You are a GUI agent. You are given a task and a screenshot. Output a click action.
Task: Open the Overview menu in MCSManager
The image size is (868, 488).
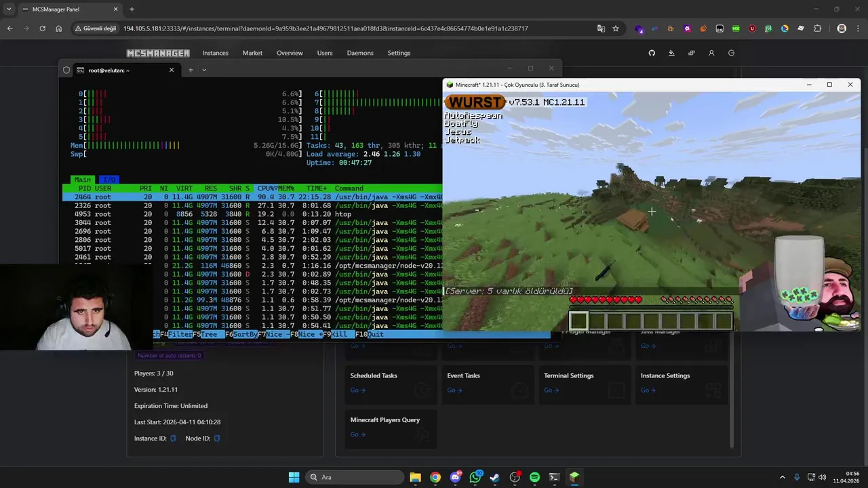pyautogui.click(x=290, y=53)
